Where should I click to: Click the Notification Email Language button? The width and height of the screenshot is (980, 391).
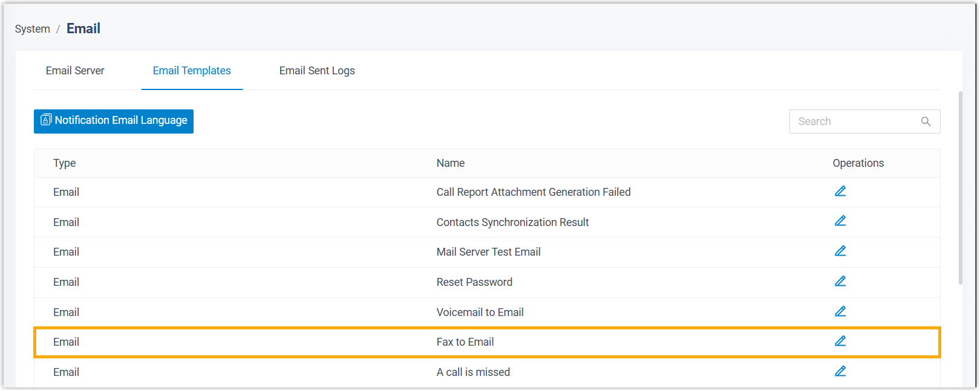click(x=114, y=121)
